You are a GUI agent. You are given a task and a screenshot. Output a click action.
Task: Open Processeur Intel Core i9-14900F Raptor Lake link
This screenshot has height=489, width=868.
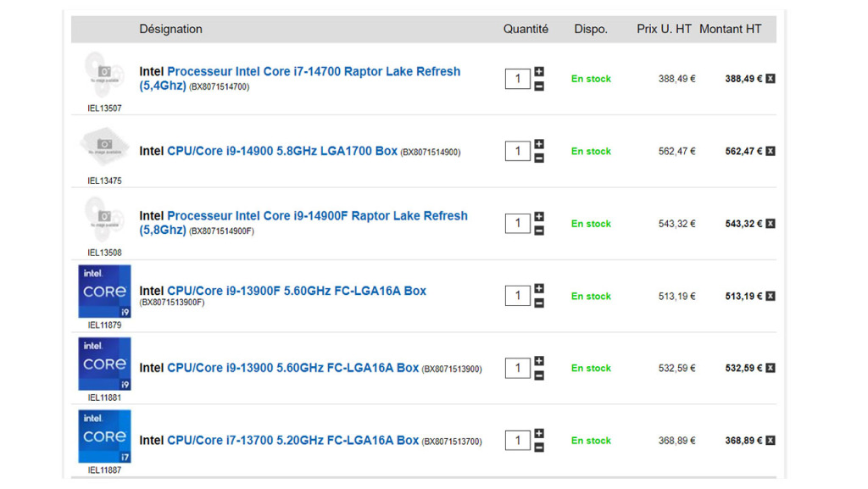[303, 223]
